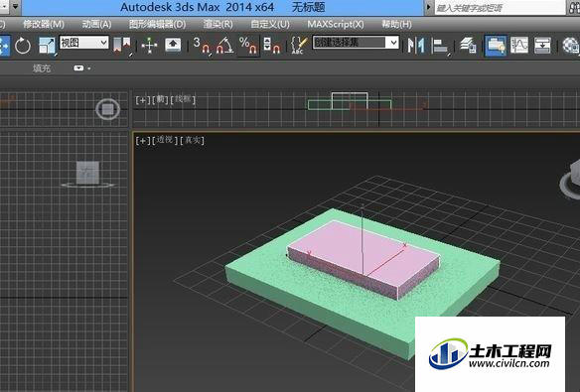580x392 pixels.
Task: Click the perspective viewport [透视] label
Action: (x=165, y=140)
